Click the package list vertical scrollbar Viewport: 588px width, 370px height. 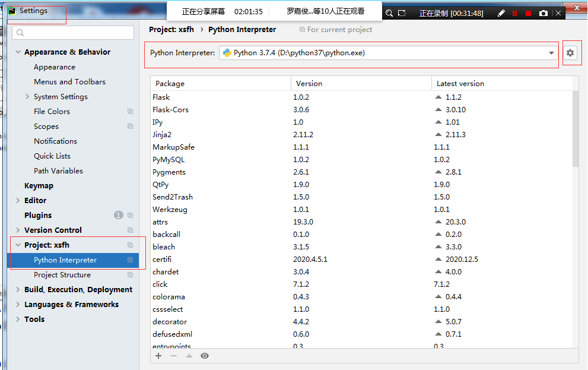pos(576,129)
